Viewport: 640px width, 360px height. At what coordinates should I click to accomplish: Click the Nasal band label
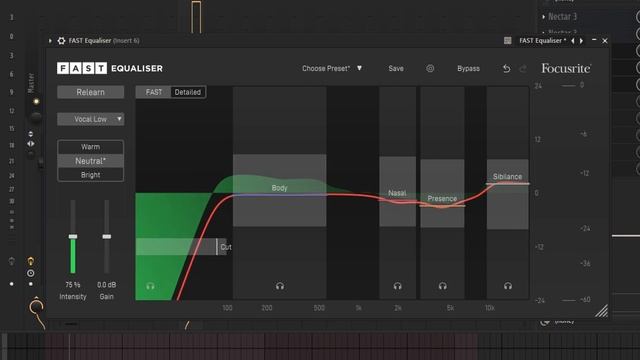click(x=397, y=193)
